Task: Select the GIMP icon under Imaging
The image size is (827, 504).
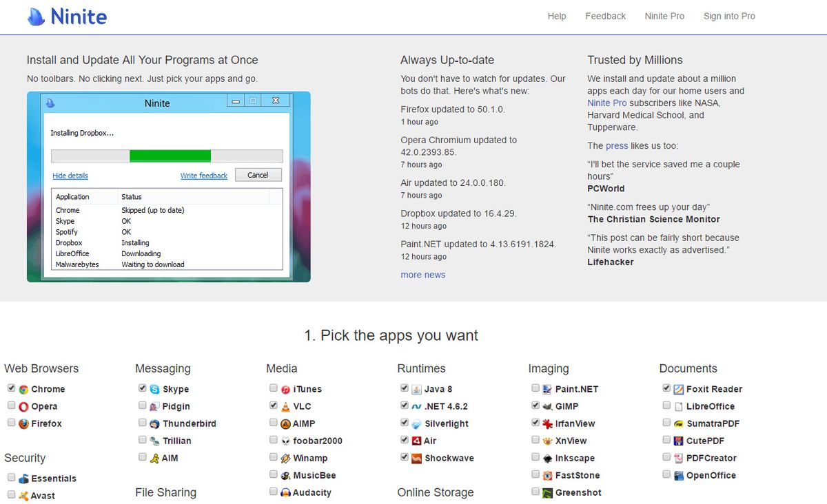Action: (x=548, y=406)
